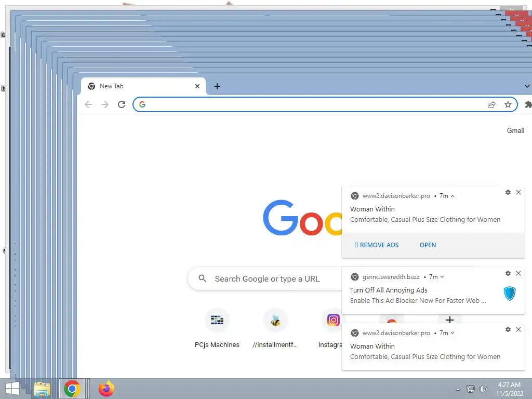Open settings of top Woman Within notification

(508, 192)
